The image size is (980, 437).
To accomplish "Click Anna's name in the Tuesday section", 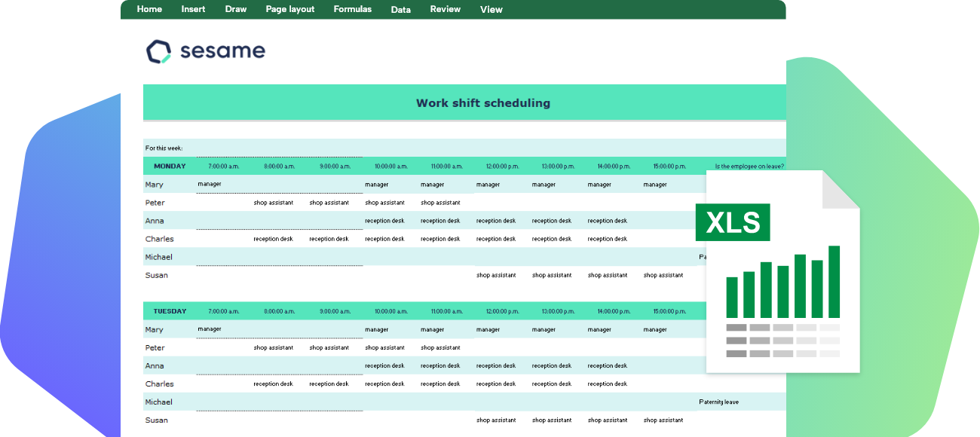I will click(x=154, y=366).
